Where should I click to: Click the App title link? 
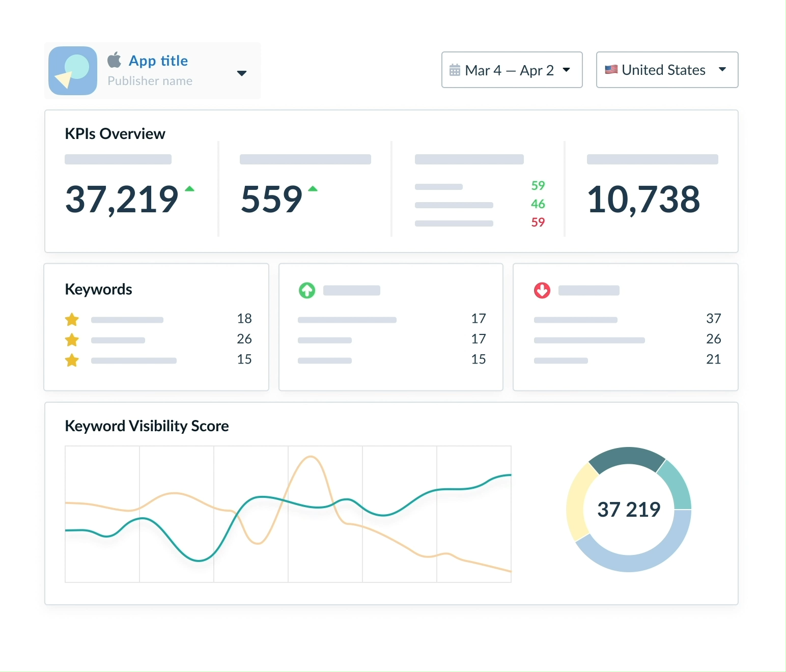coord(158,61)
